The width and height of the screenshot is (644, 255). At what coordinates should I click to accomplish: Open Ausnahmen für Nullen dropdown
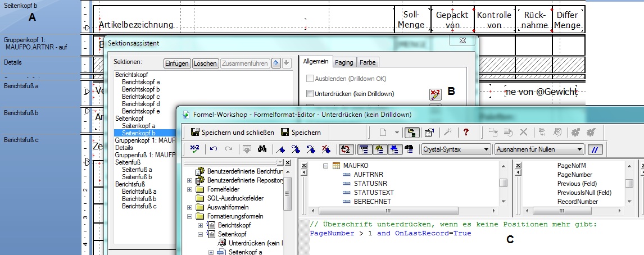coord(539,149)
